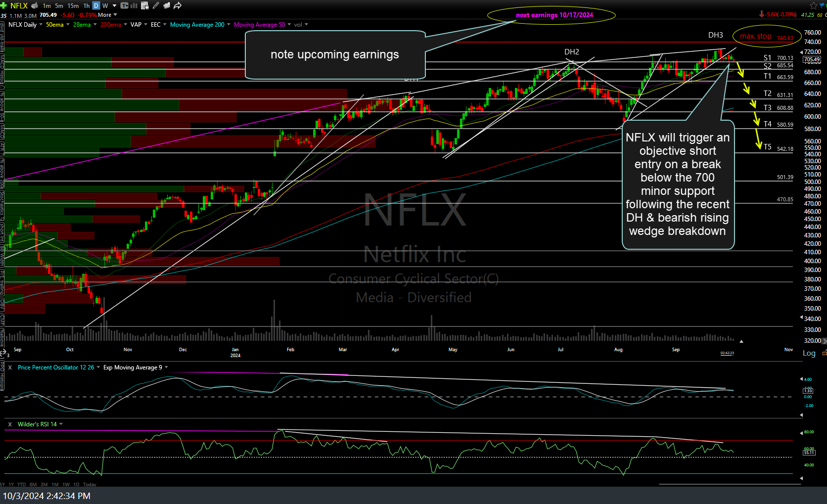Choose the 6M time range

click(33, 484)
